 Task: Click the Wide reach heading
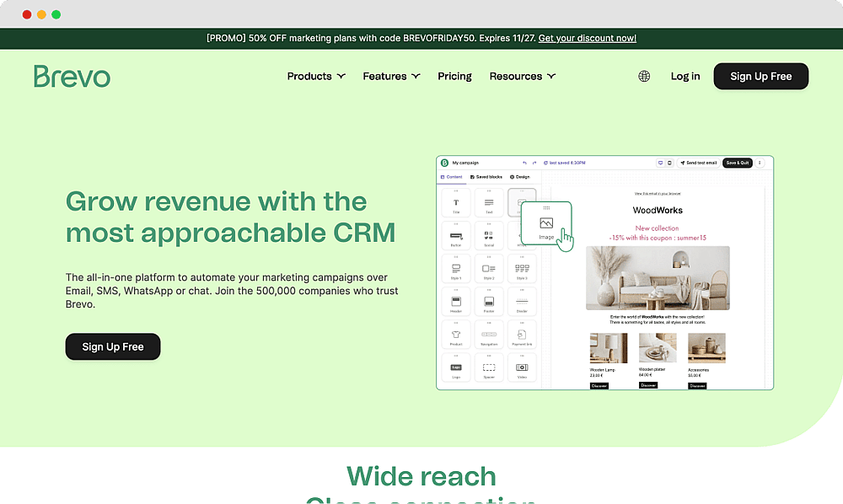(x=421, y=476)
